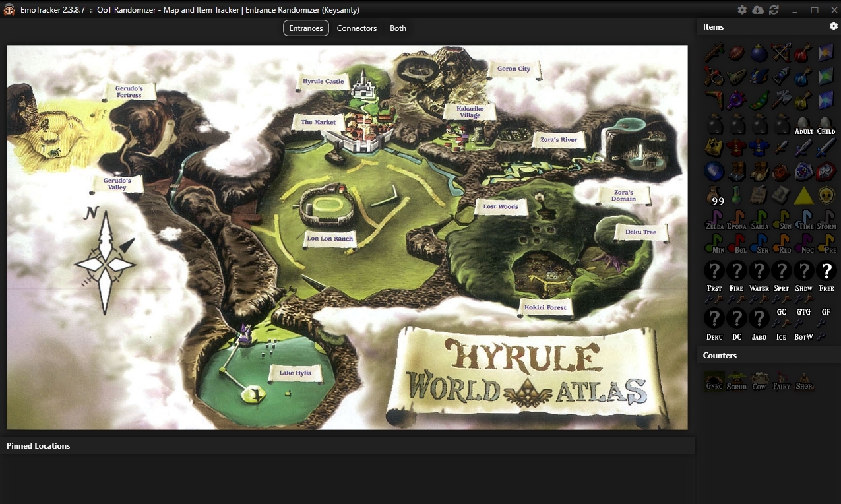Switch to the Entrances tab
This screenshot has height=504, width=841.
pyautogui.click(x=306, y=28)
